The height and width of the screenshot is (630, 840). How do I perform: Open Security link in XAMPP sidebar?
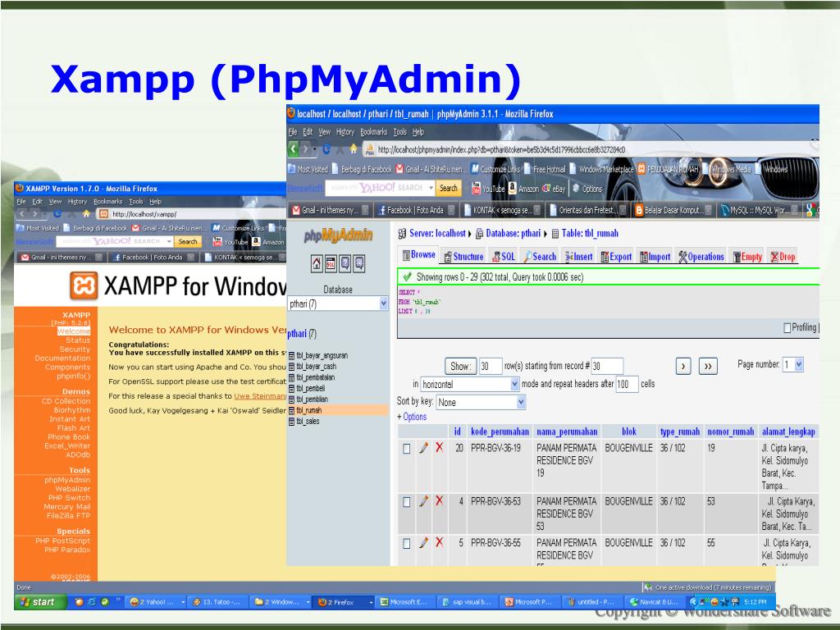[x=75, y=349]
